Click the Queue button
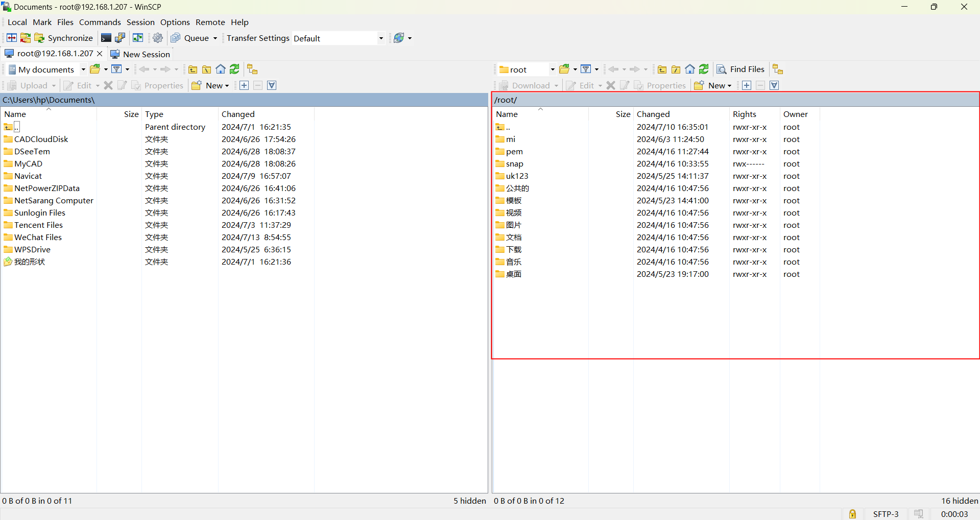Viewport: 980px width, 520px height. (x=189, y=38)
